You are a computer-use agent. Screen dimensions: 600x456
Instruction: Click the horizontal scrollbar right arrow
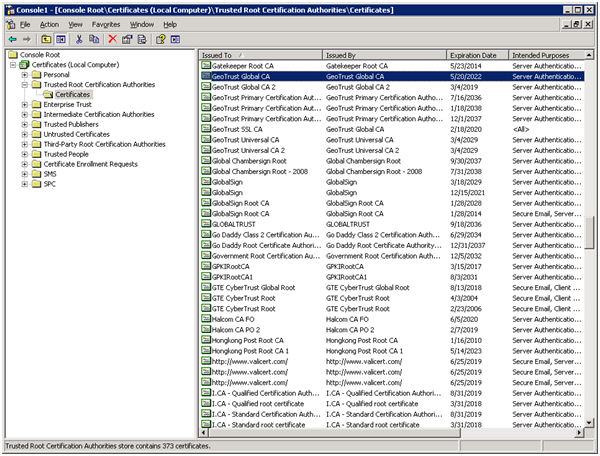tap(580, 432)
